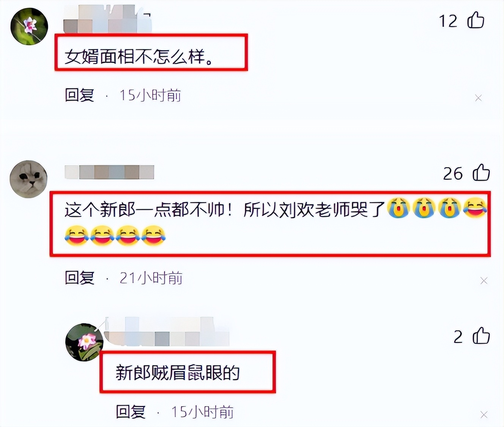Dismiss the 新郎贼眉鼠眼的 reply

484,415
